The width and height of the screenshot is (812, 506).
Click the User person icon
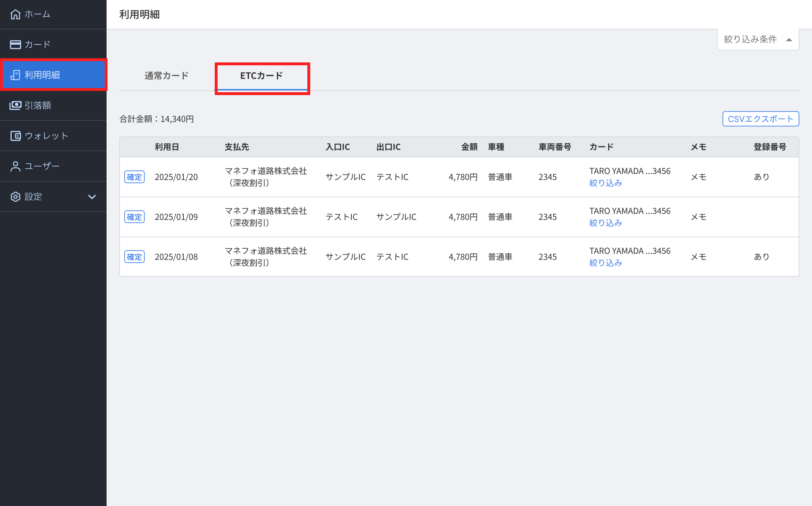[x=16, y=166]
